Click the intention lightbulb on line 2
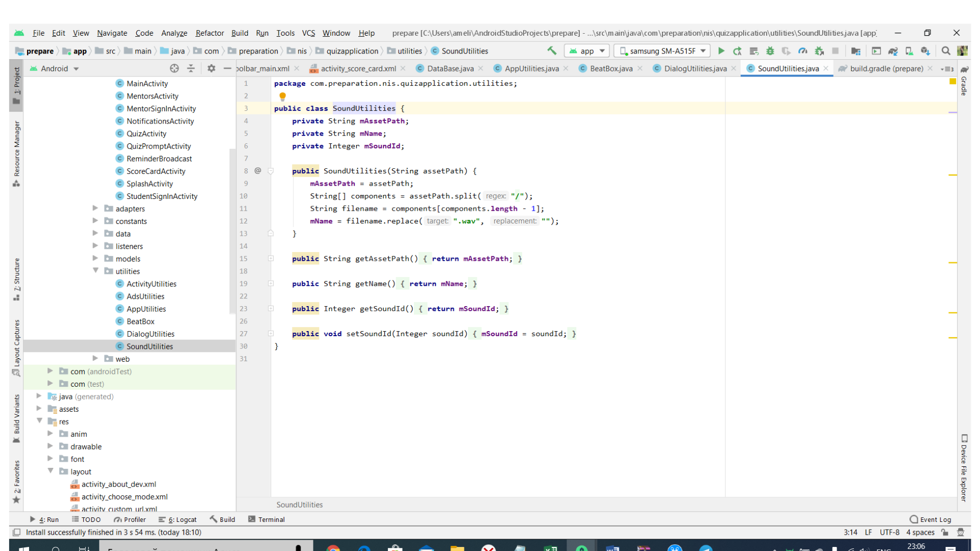The height and width of the screenshot is (551, 980). point(282,96)
